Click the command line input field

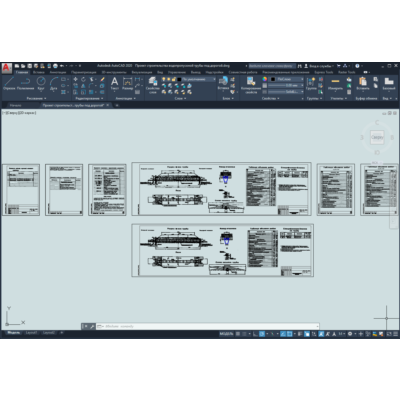pos(207,326)
